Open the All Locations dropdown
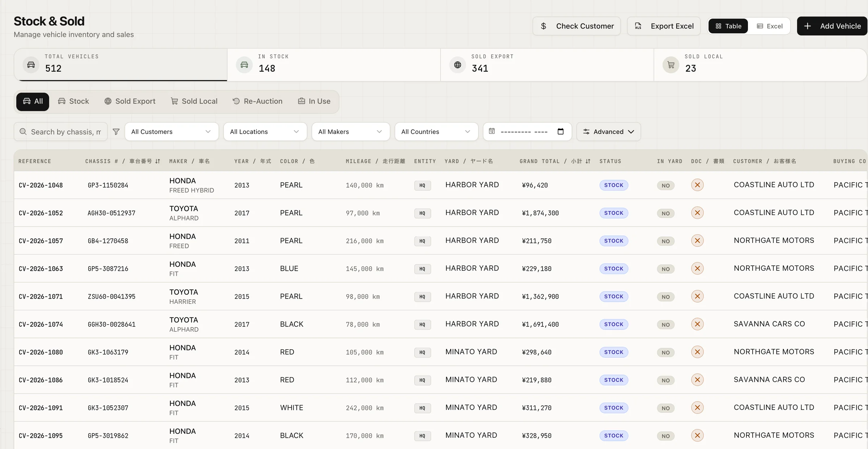This screenshot has width=868, height=449. click(265, 132)
